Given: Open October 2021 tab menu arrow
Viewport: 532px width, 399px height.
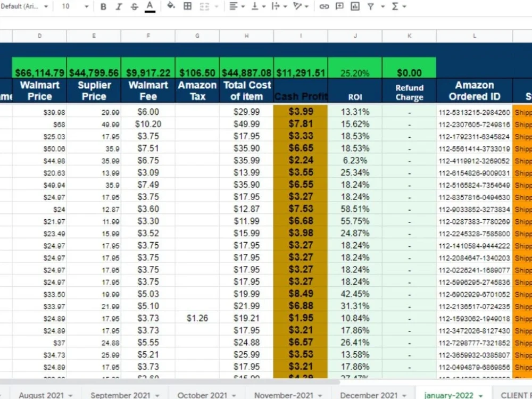Looking at the screenshot, I should coord(234,396).
